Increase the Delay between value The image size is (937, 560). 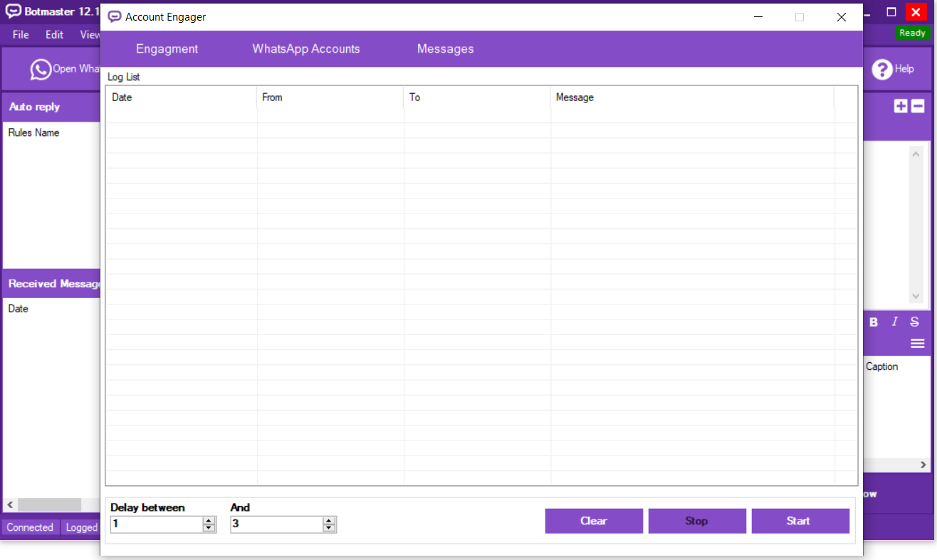click(209, 521)
